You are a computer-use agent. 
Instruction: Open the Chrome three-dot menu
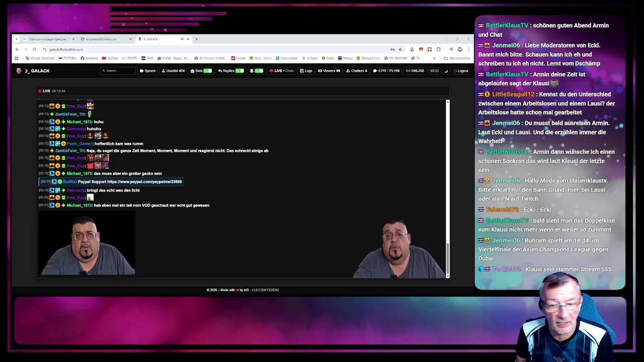[x=468, y=49]
